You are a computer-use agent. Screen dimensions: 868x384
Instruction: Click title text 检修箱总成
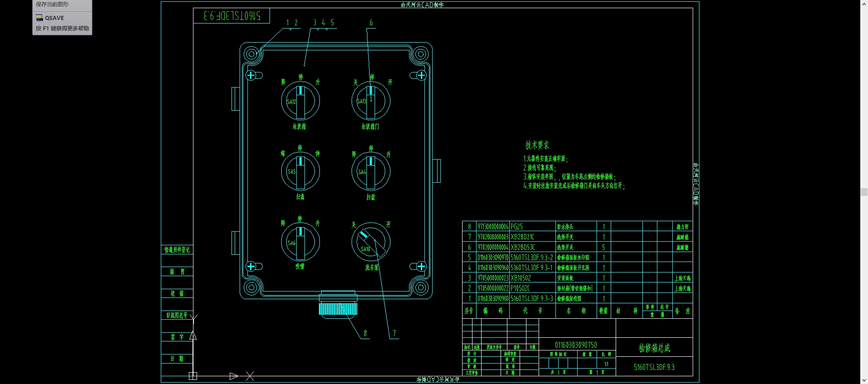coord(654,348)
